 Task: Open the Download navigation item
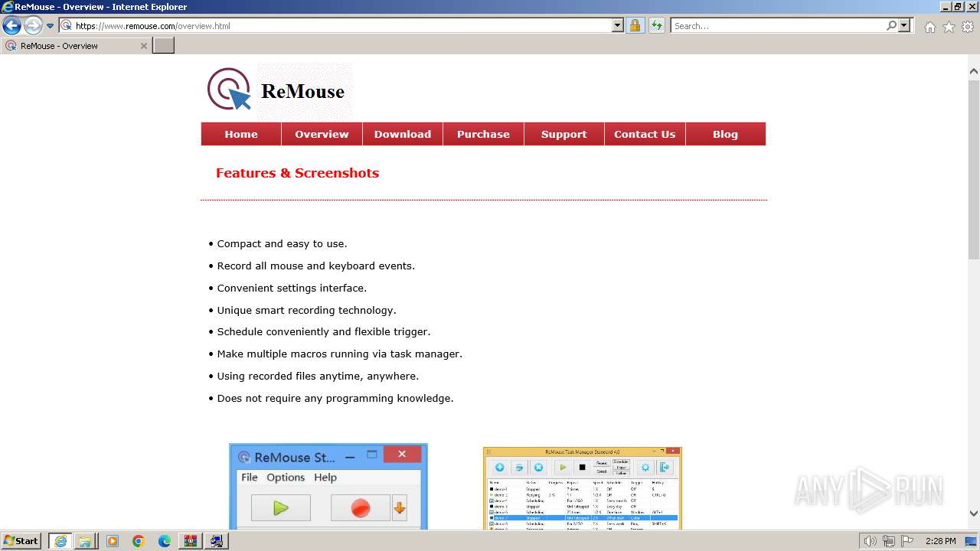[x=403, y=134]
